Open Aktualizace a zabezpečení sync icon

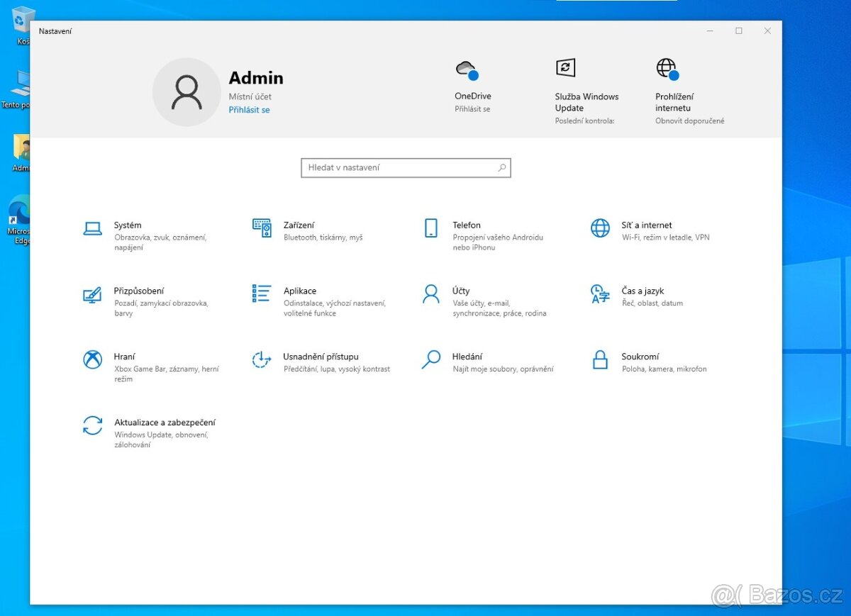[93, 425]
